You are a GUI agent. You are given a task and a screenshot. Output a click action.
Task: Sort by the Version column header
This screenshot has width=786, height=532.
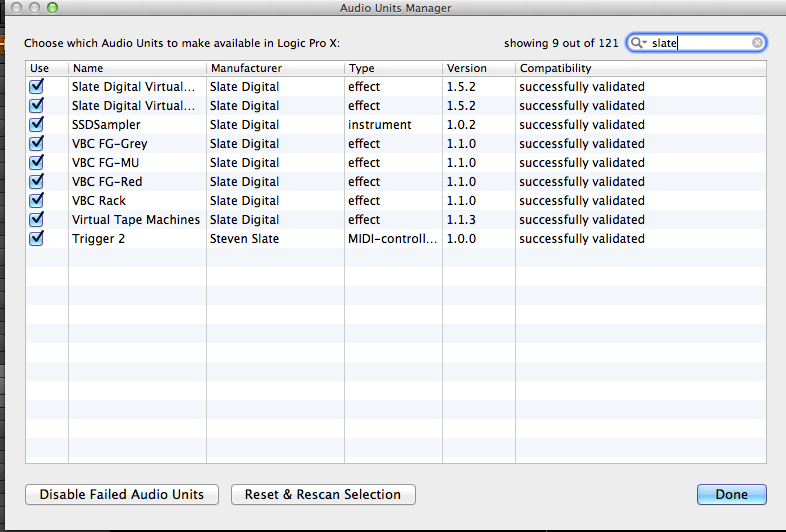(x=479, y=68)
